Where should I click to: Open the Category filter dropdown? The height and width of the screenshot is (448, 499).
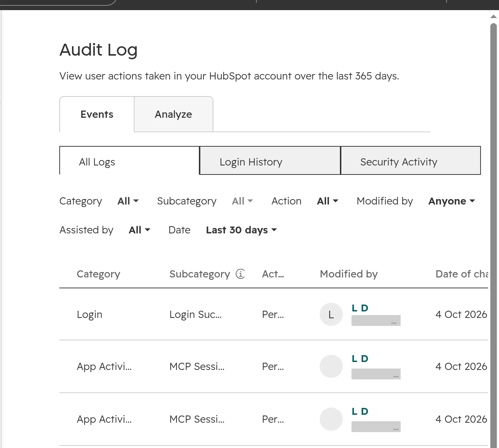(128, 201)
